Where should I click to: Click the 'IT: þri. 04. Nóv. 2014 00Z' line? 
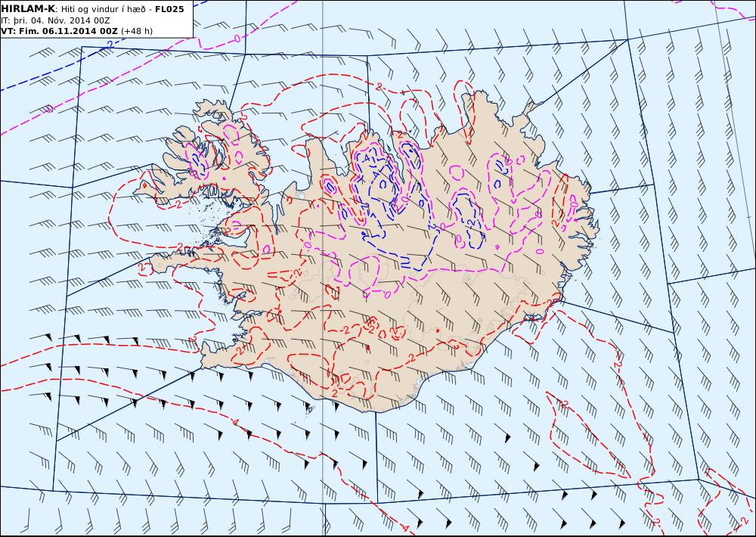point(55,20)
